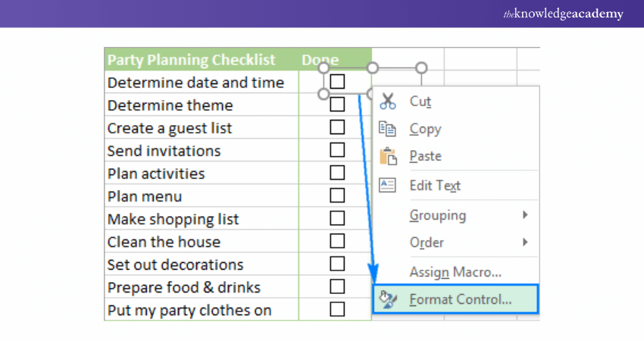Choose Edit Text in context menu

coord(435,185)
